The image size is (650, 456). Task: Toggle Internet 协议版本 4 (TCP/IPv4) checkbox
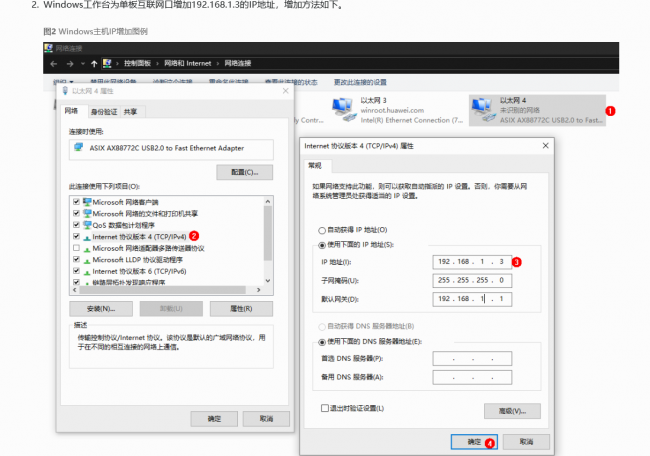coord(76,236)
